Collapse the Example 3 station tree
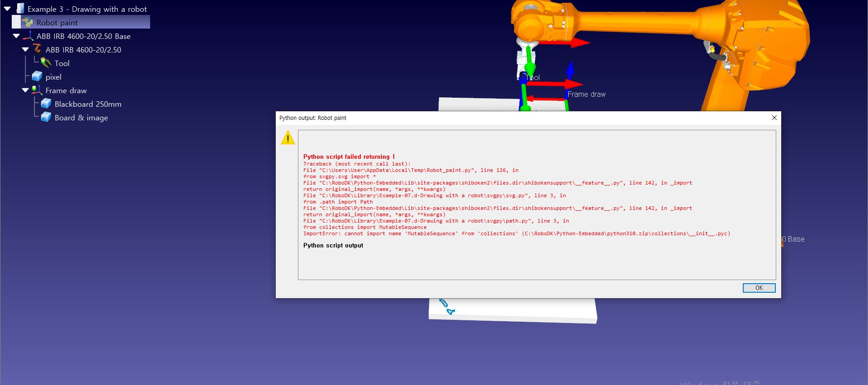This screenshot has width=868, height=385. pyautogui.click(x=7, y=9)
